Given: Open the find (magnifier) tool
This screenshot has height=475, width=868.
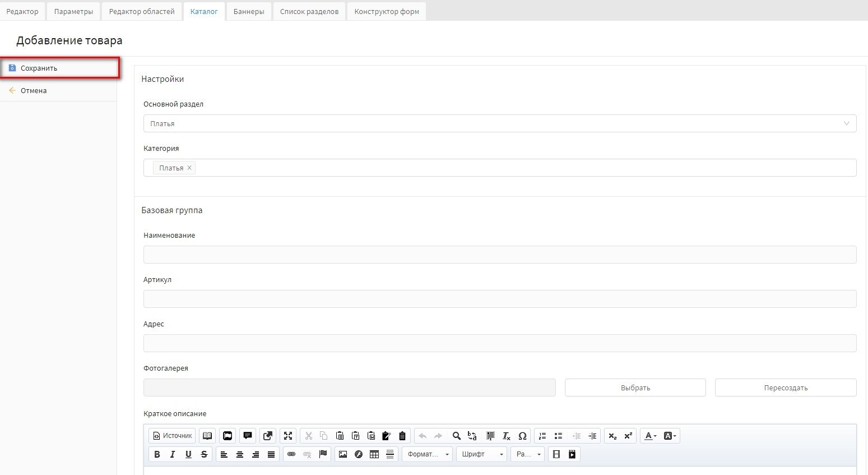Looking at the screenshot, I should 456,436.
